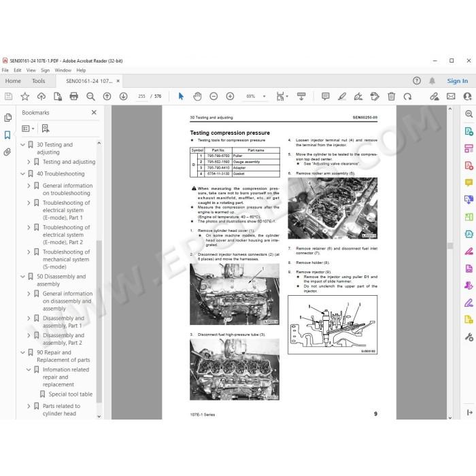Open the View menu

click(31, 70)
